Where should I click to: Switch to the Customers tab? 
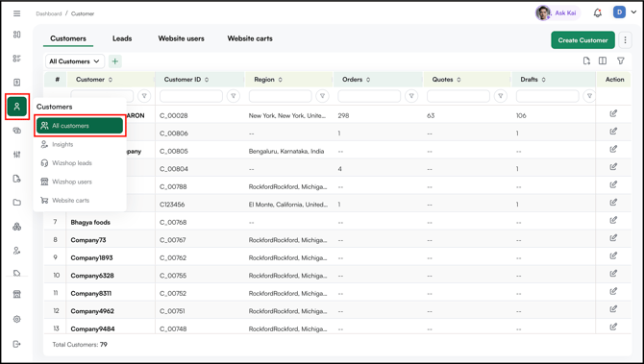pyautogui.click(x=68, y=38)
